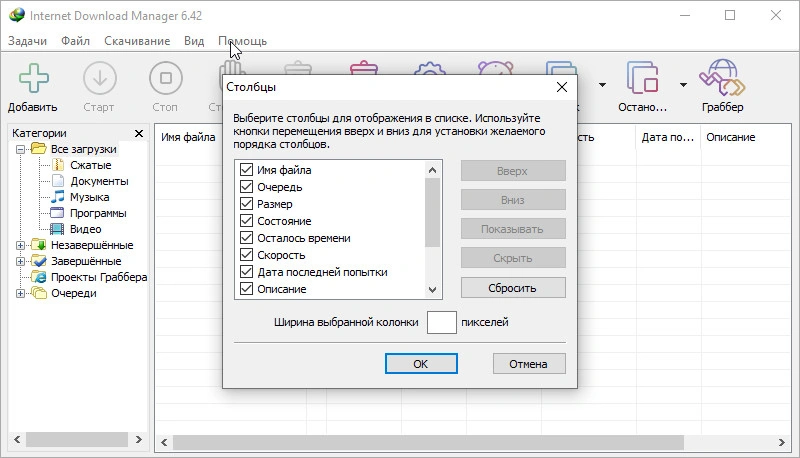Viewport: 800px width, 458px height.
Task: Open the Скачивание menu
Action: (137, 41)
